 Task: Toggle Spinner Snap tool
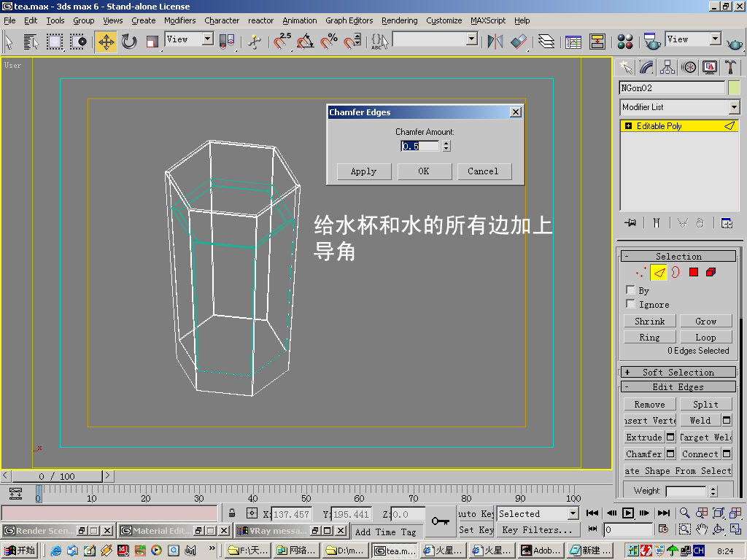click(352, 42)
